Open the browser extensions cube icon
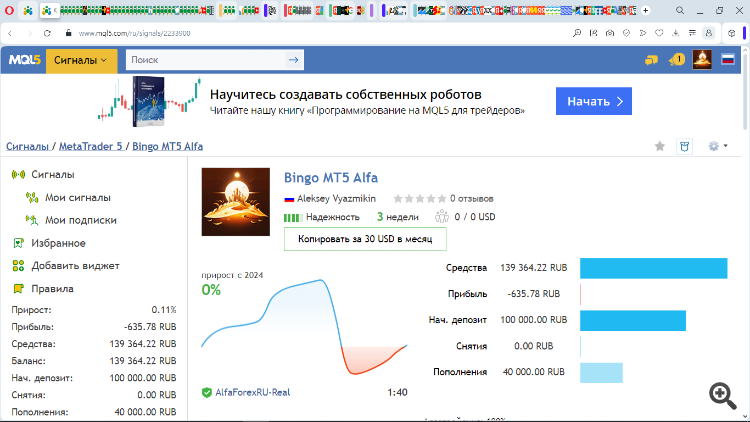This screenshot has height=422, width=750. tap(731, 33)
